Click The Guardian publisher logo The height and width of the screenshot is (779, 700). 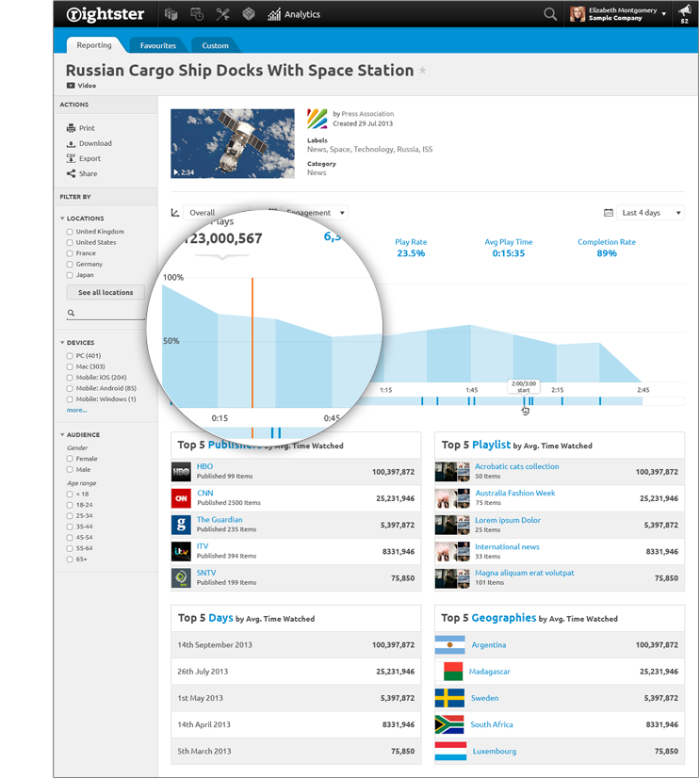tap(181, 525)
